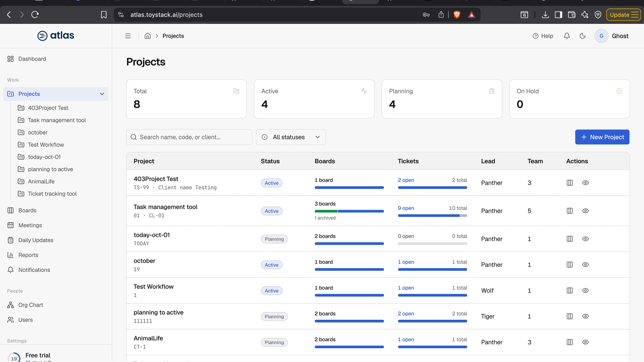Viewport: 644px width, 362px height.
Task: Open Task management tool project name
Action: pyautogui.click(x=165, y=207)
